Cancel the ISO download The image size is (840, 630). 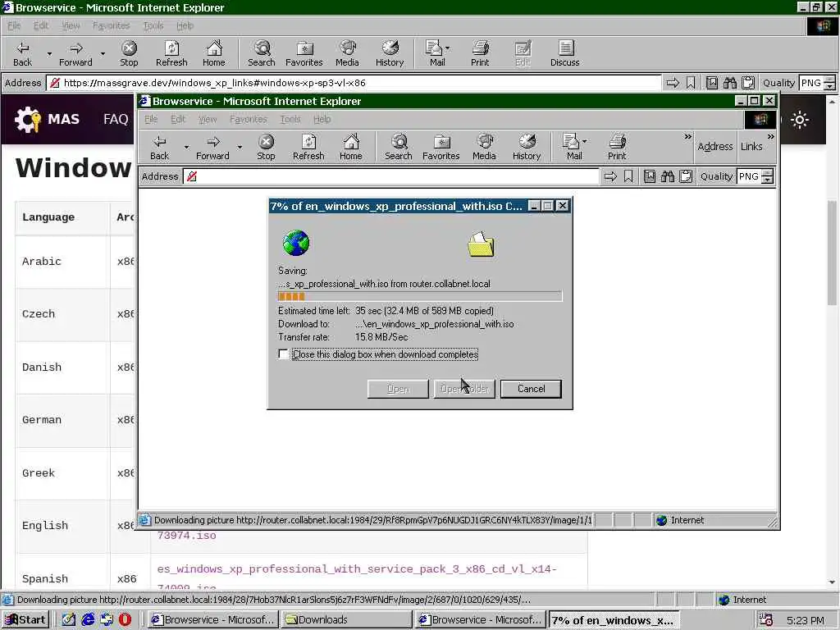[531, 389]
